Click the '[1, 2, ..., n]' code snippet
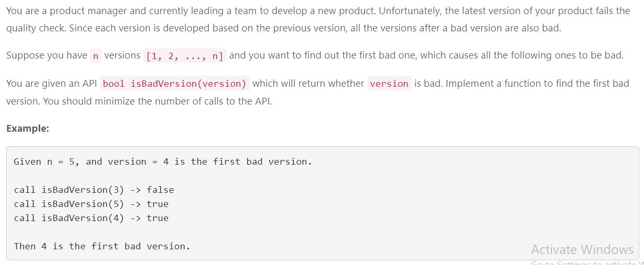Screen dimensions: 644x265 (185, 55)
